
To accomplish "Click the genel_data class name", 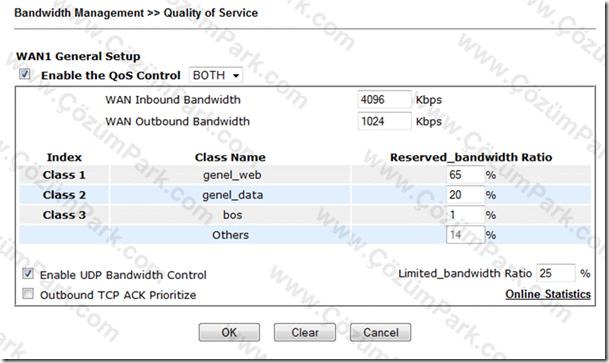I will point(232,195).
